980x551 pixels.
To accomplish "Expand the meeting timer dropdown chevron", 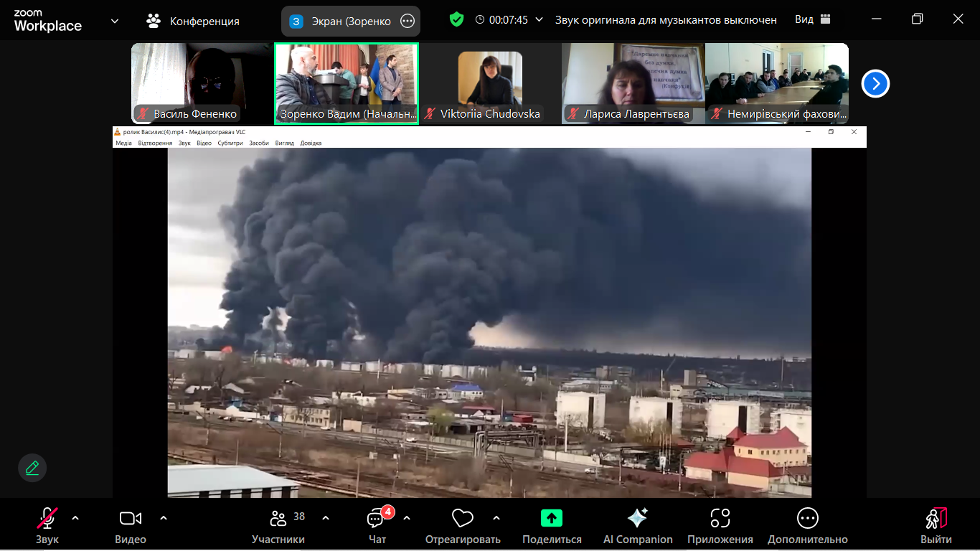I will [x=540, y=20].
